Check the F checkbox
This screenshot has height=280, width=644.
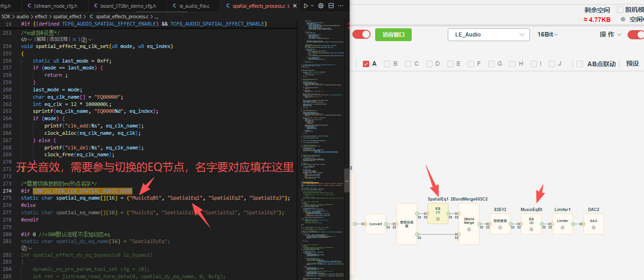click(471, 64)
